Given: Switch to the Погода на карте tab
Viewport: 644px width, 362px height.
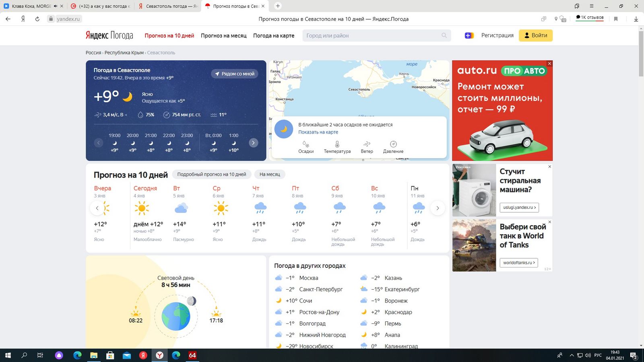Looking at the screenshot, I should pos(274,35).
